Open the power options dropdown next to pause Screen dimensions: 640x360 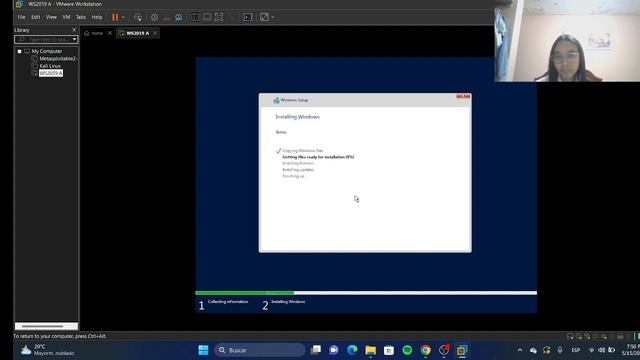[123, 17]
